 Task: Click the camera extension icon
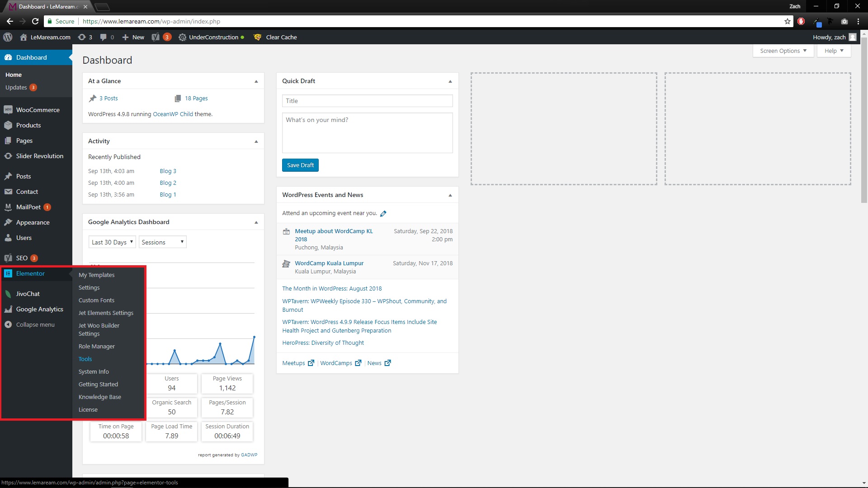pyautogui.click(x=844, y=21)
